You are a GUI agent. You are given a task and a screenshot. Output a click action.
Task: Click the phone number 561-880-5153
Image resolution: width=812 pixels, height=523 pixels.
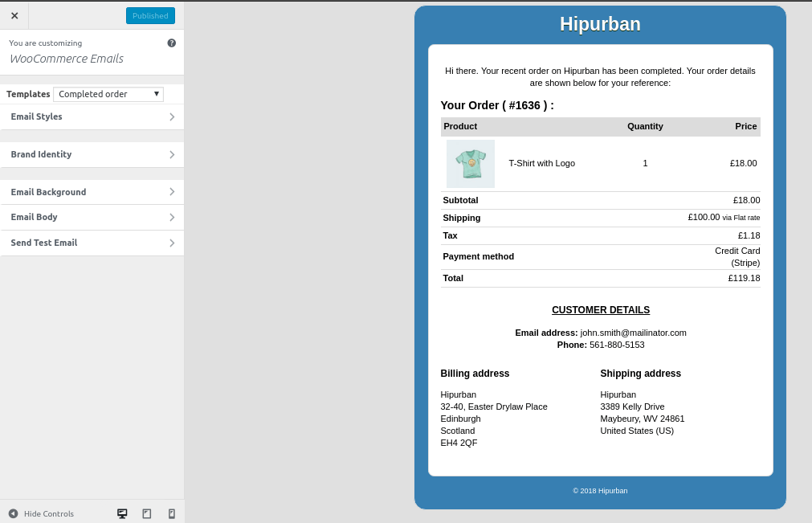pyautogui.click(x=617, y=345)
